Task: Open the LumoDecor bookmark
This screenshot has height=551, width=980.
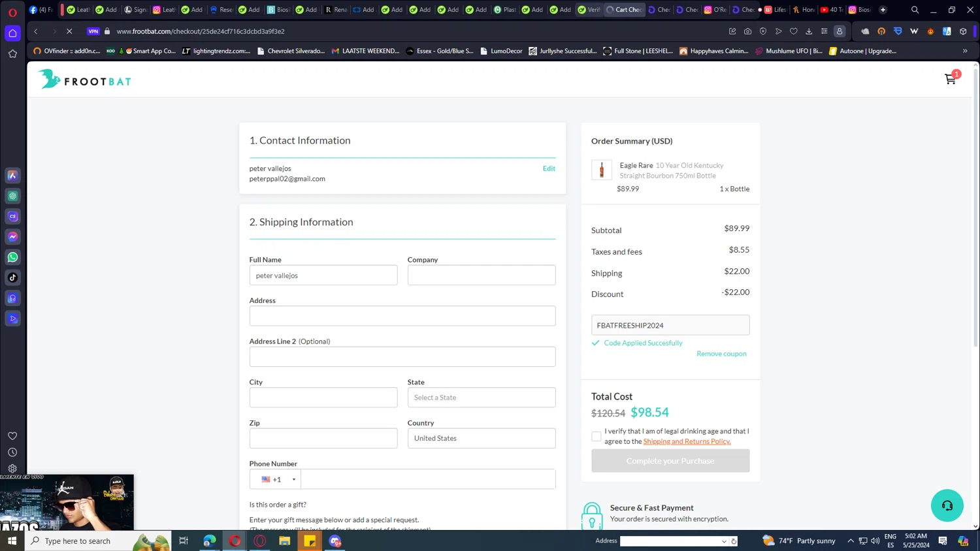Action: click(x=501, y=51)
